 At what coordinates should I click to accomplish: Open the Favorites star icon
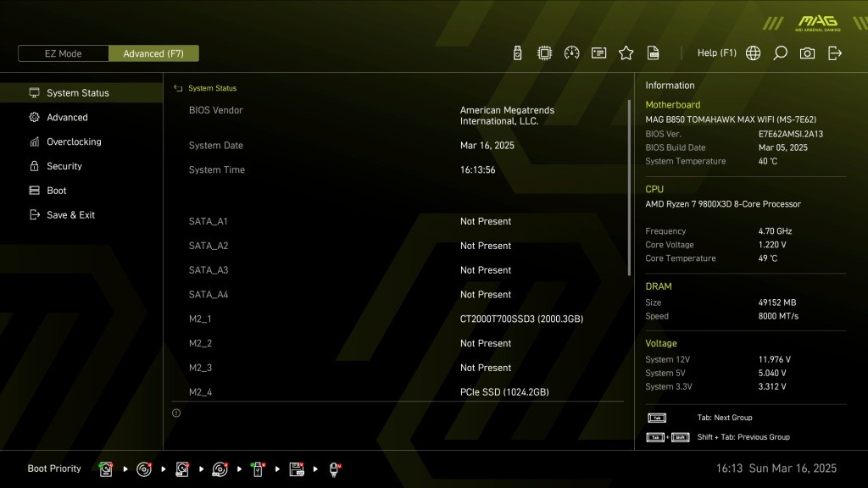(x=626, y=53)
